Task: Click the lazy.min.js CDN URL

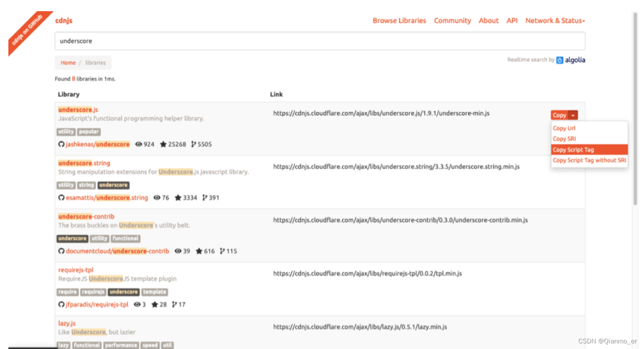Action: pyautogui.click(x=360, y=327)
